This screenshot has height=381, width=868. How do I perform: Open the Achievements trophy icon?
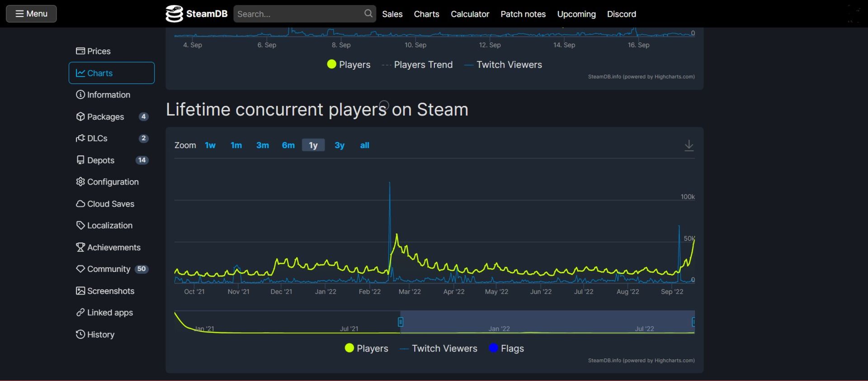[80, 248]
